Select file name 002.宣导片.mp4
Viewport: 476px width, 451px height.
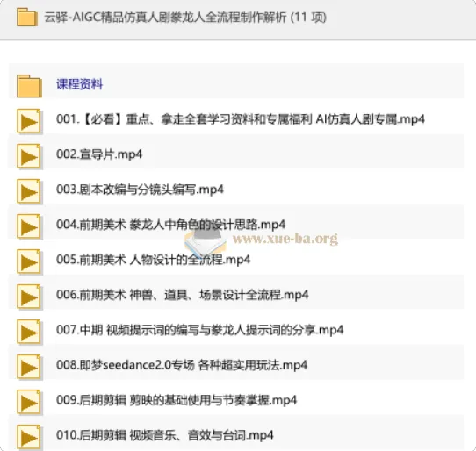(x=99, y=154)
